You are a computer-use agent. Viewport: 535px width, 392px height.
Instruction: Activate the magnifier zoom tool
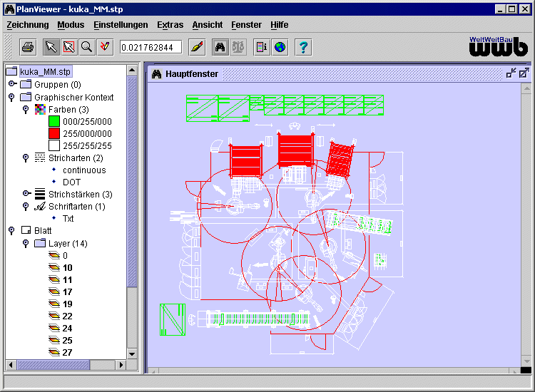coord(86,47)
